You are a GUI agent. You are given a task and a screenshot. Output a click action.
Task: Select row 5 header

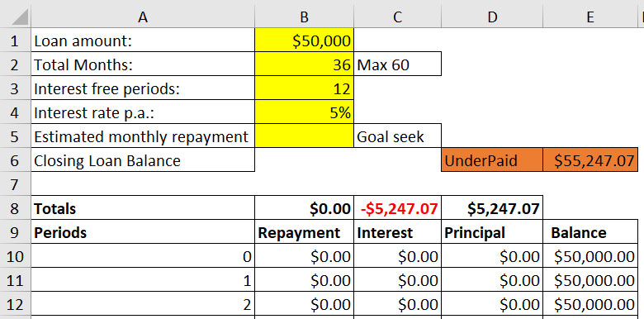pos(15,136)
